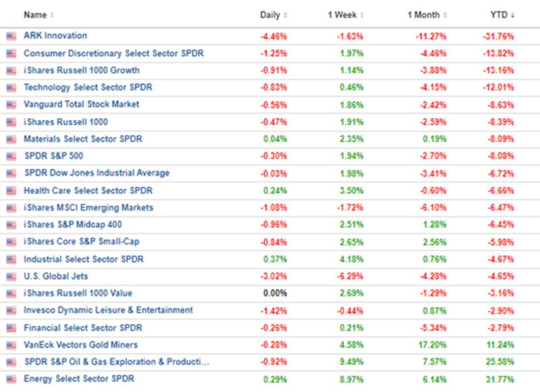The image size is (540, 392).
Task: Click the flag icon beside Energy Select Sector SPDR
Action: 11,379
